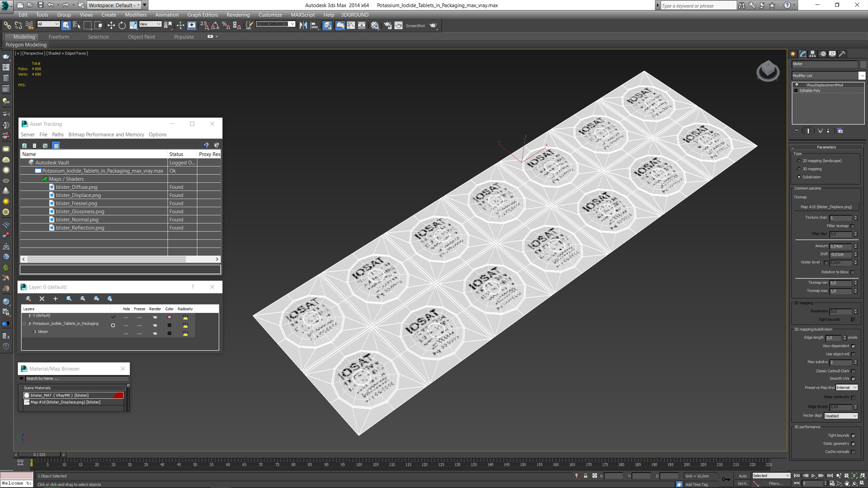Select Subdivision type radio button
The image size is (868, 488).
click(799, 177)
